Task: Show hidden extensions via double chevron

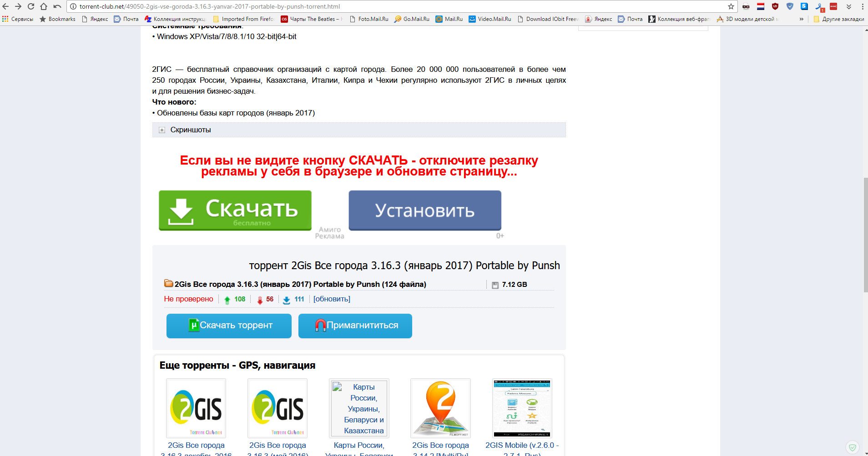Action: 849,6
